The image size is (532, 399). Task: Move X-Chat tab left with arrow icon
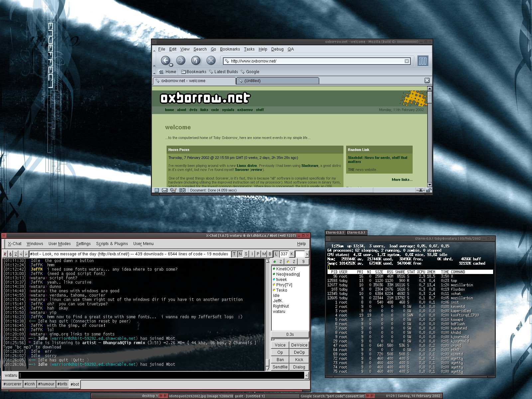tap(21, 254)
